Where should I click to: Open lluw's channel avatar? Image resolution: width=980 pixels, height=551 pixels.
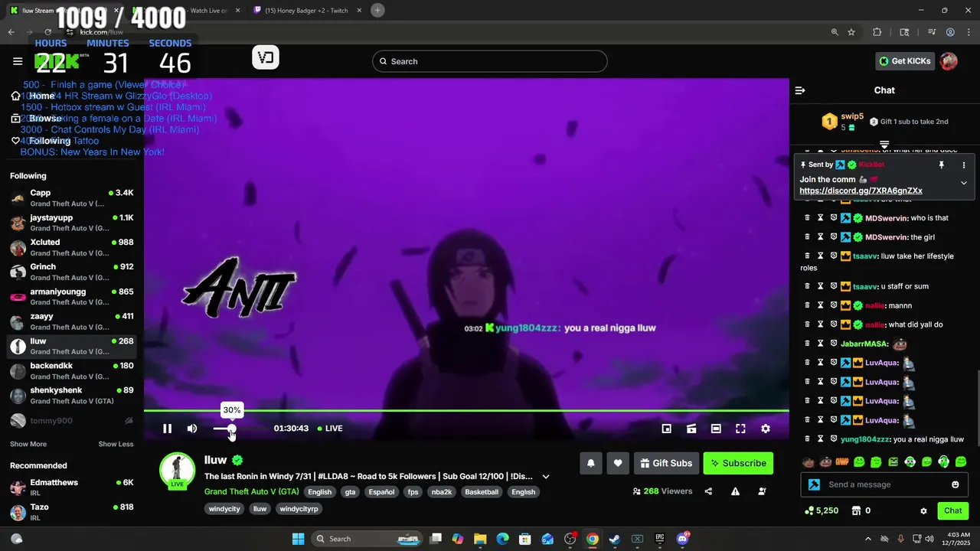point(177,471)
